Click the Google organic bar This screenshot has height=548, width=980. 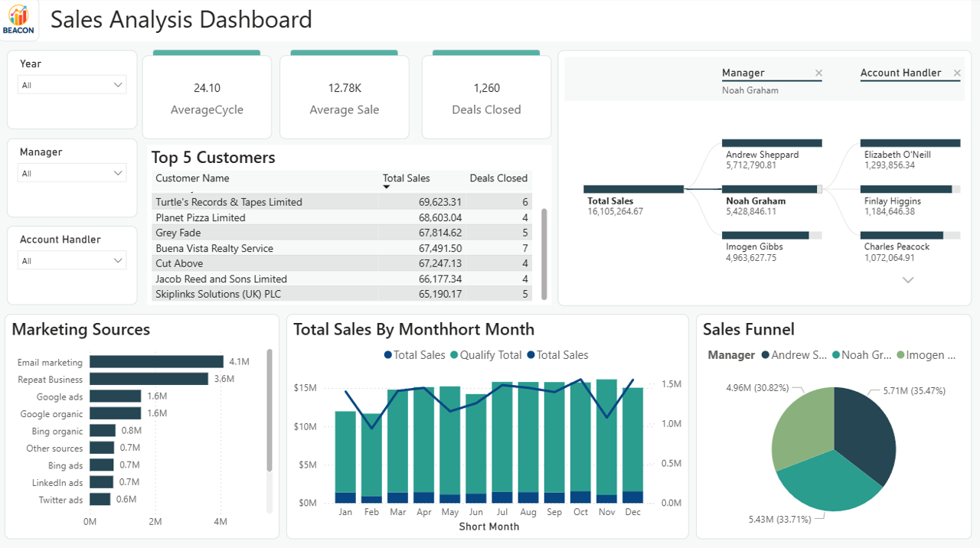point(115,413)
